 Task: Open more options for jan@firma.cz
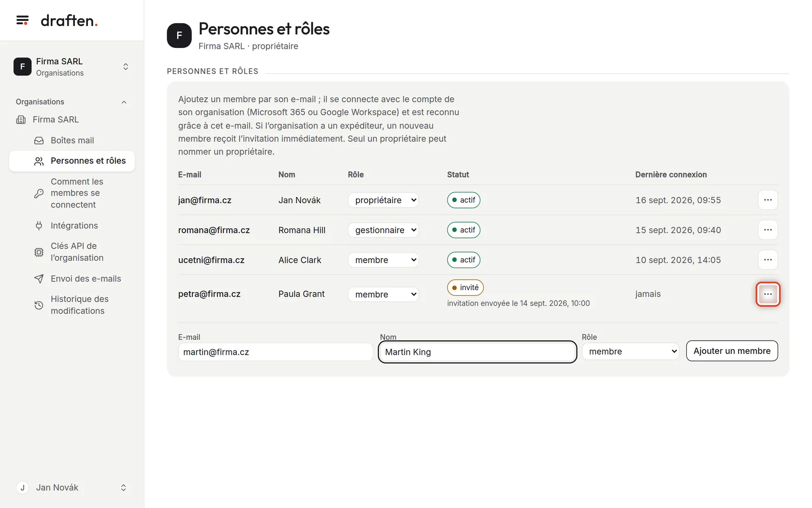click(x=768, y=200)
